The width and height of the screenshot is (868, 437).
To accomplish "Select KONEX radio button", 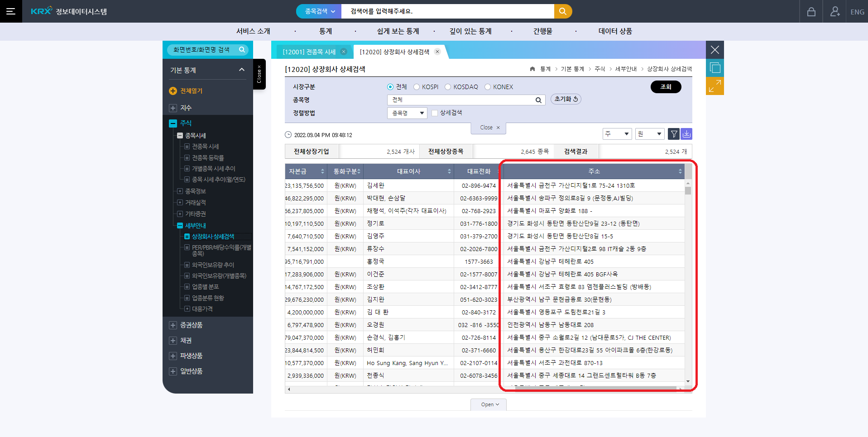I will pyautogui.click(x=488, y=87).
